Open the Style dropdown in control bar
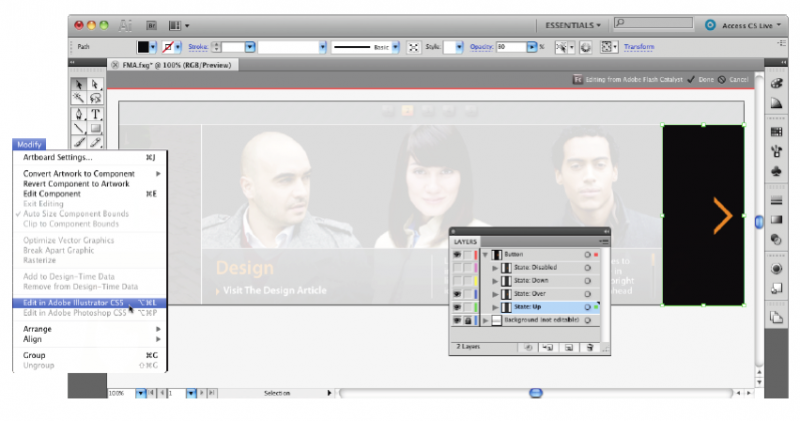 [459, 47]
